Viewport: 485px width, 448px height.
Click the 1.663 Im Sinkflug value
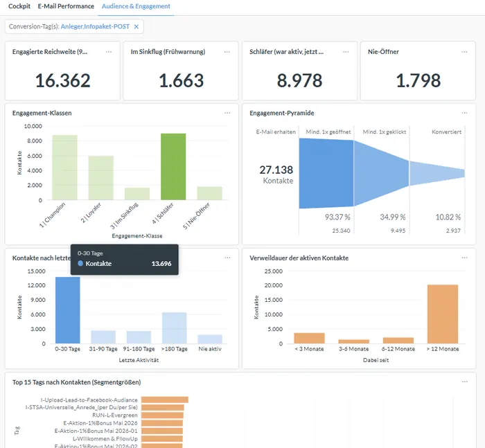coord(182,80)
